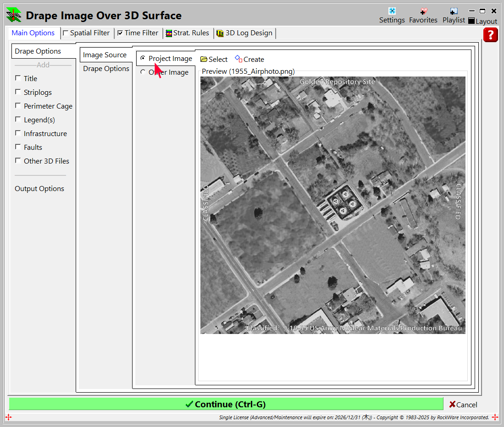Enable the Title checkbox

[18, 78]
